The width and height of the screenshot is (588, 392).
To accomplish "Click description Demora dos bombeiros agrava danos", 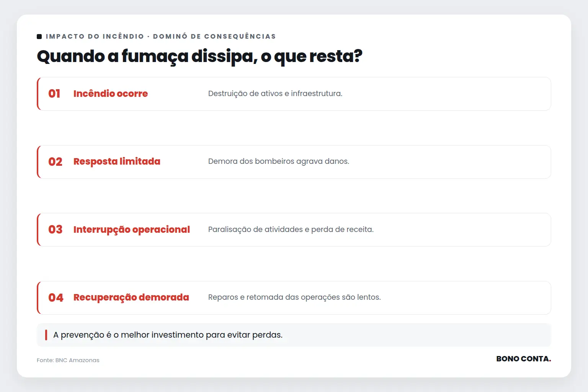I will 279,161.
